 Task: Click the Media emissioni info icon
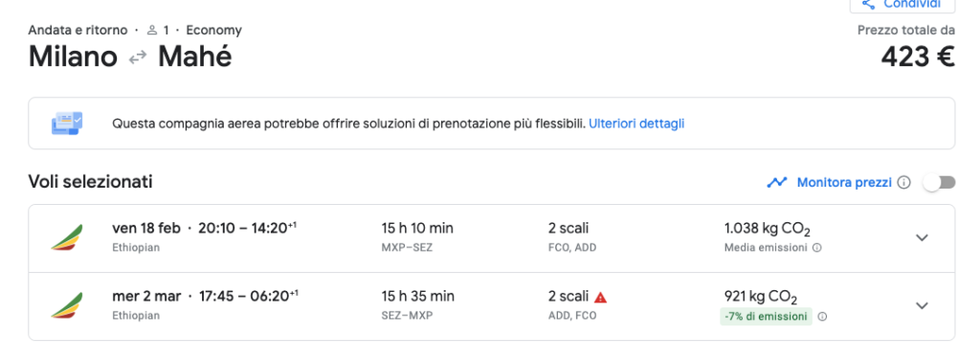[817, 247]
